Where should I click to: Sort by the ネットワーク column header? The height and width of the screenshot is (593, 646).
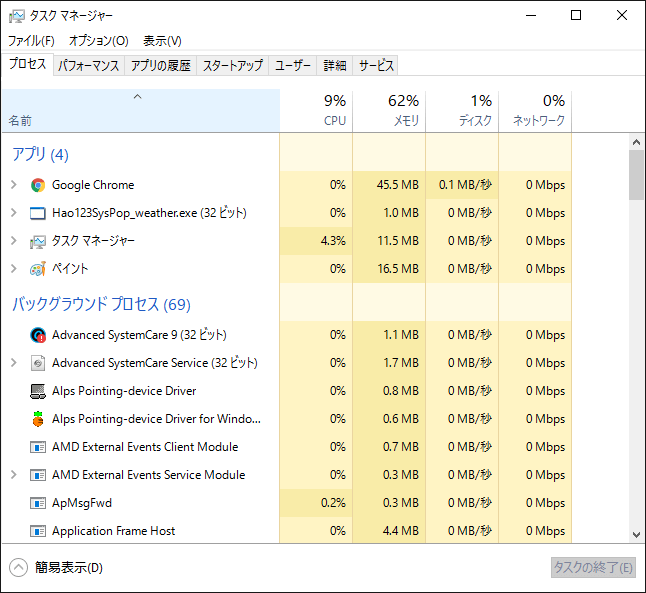535,111
